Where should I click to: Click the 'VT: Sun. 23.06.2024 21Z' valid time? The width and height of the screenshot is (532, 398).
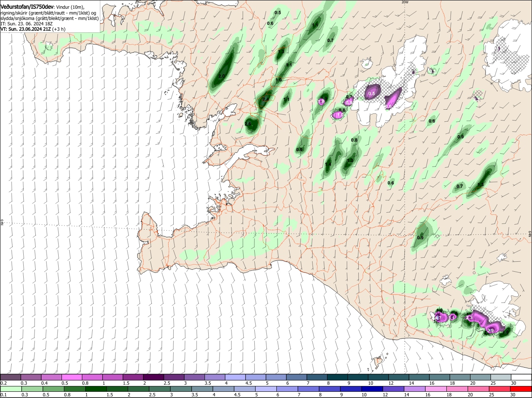tap(26, 29)
